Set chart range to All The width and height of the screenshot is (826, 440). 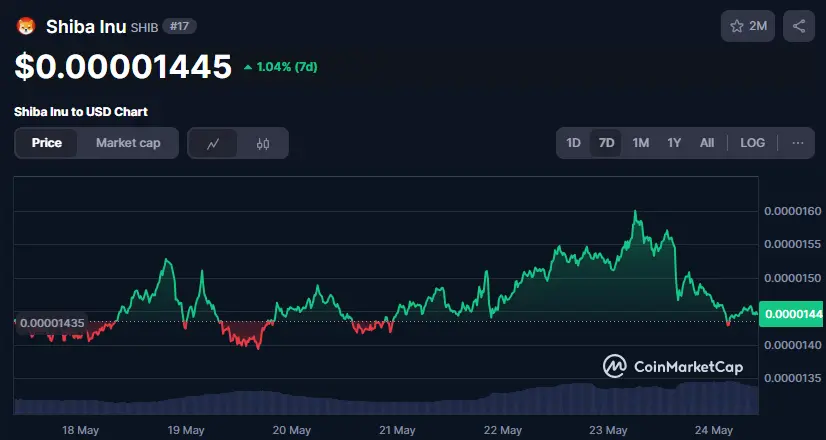[x=707, y=143]
